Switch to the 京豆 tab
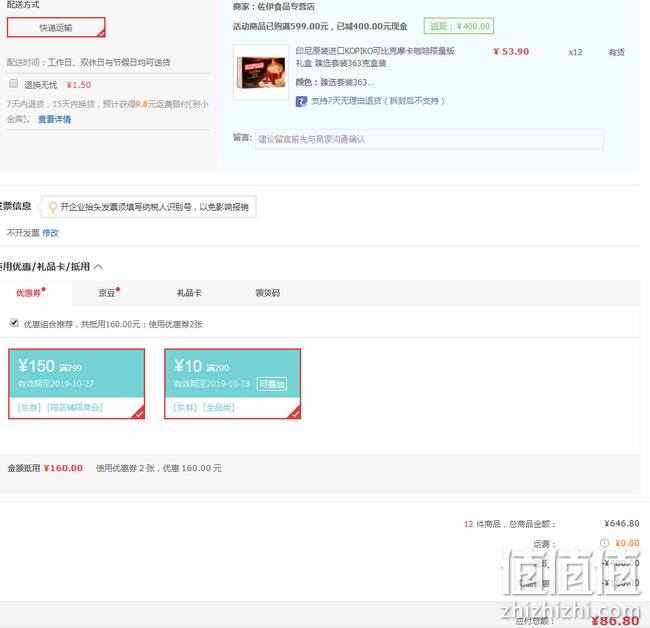Image resolution: width=650 pixels, height=628 pixels. coord(109,293)
